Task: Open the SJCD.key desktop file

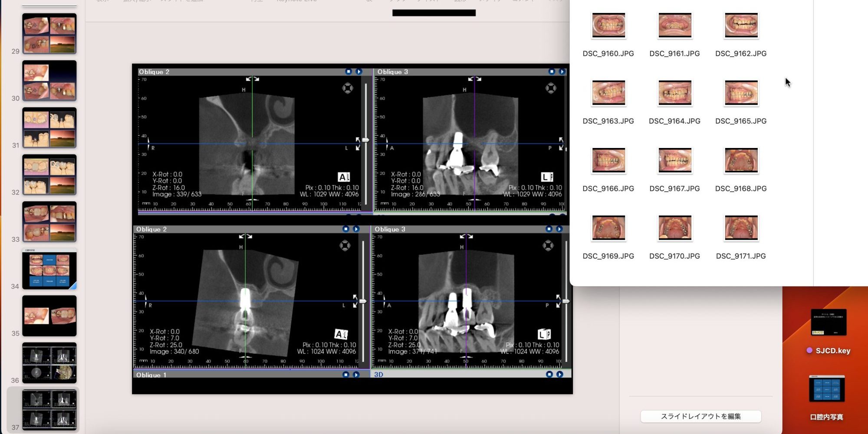Action: 828,322
